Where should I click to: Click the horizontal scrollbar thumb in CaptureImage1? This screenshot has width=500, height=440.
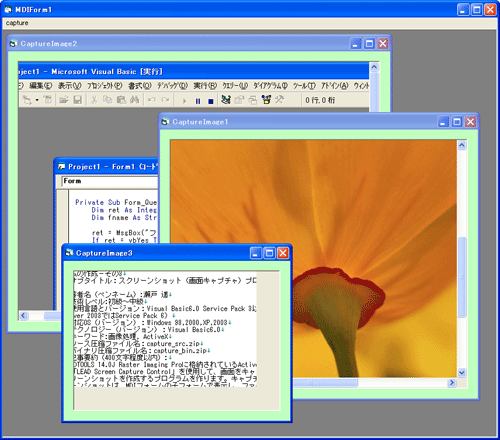click(325, 383)
